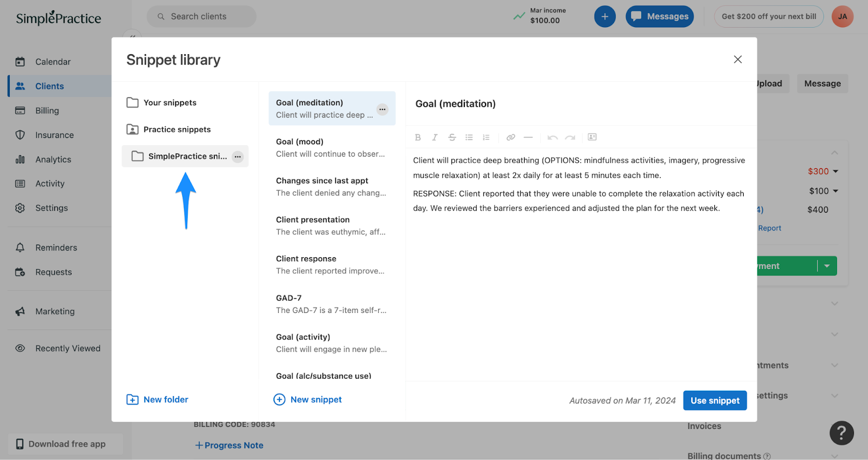The height and width of the screenshot is (460, 868).
Task: Apply strikethrough formatting in editor
Action: pyautogui.click(x=452, y=137)
